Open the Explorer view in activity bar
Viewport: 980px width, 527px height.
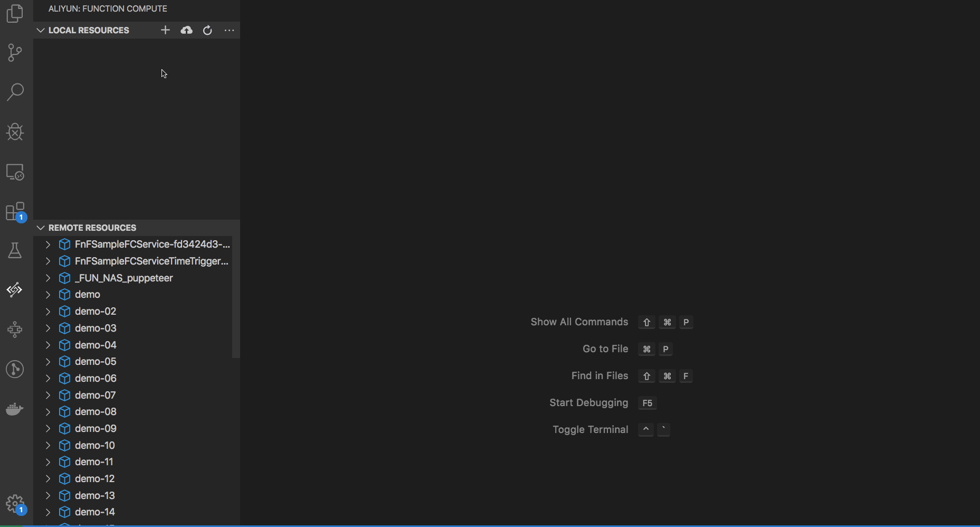(15, 13)
